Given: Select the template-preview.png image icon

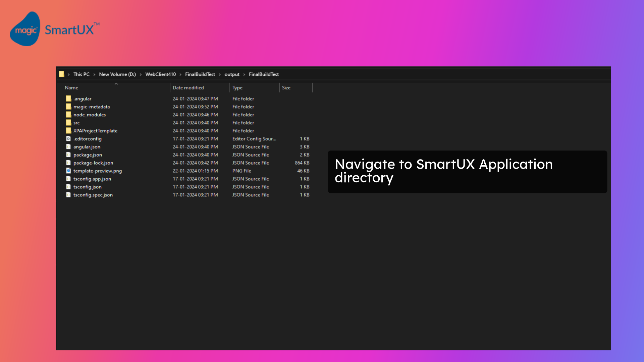Looking at the screenshot, I should point(68,171).
